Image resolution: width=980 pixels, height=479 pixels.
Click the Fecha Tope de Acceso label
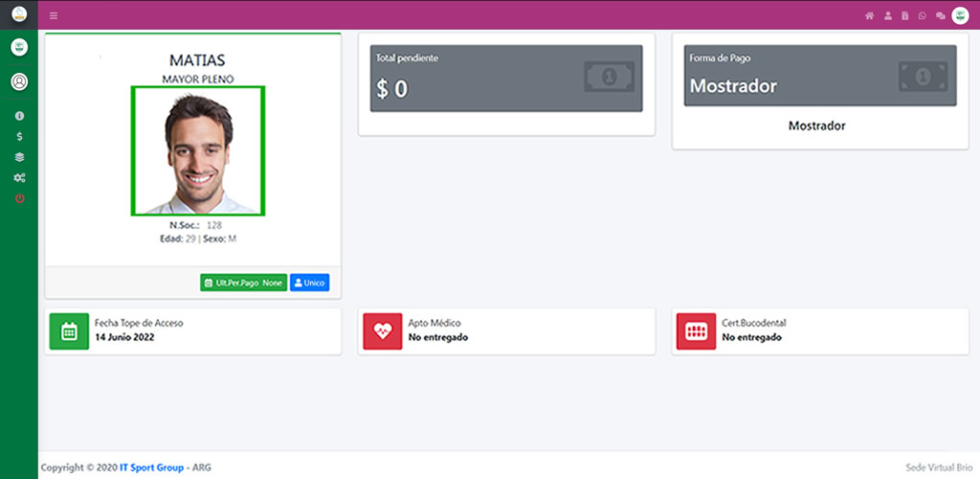[139, 323]
